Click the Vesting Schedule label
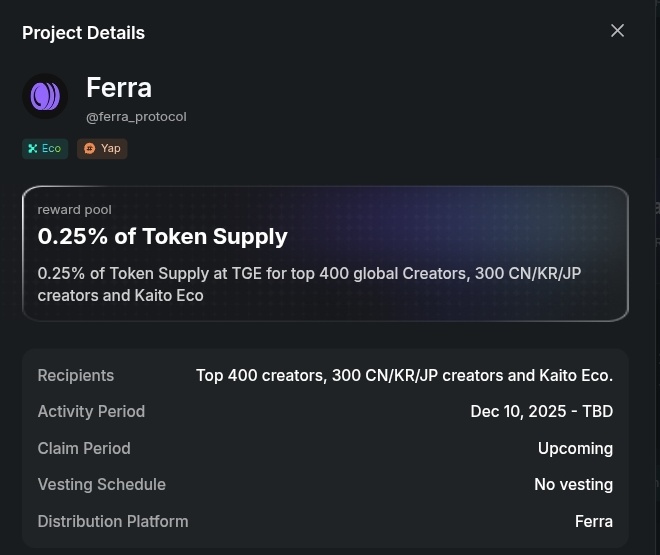 [x=101, y=484]
